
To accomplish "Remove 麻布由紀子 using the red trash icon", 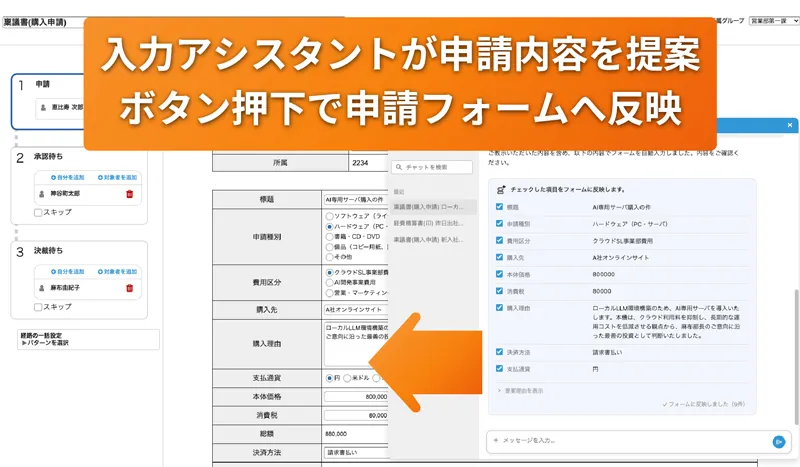I will (130, 288).
